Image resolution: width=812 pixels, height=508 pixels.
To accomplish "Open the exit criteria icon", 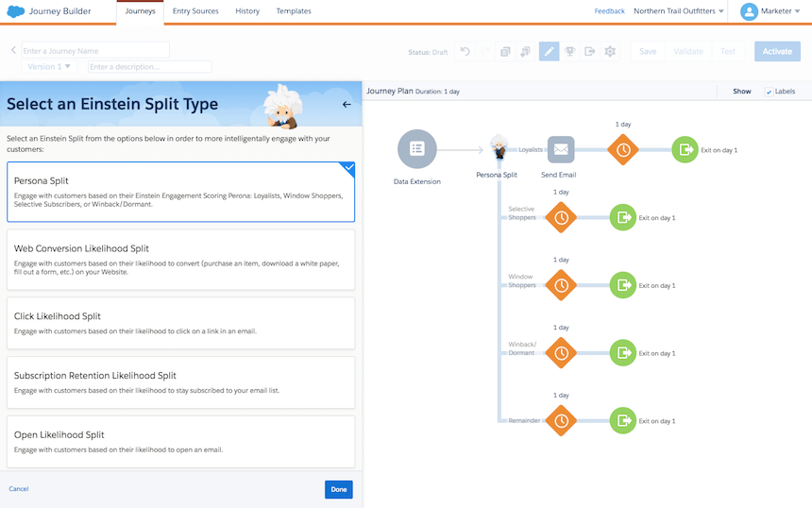I will [590, 51].
